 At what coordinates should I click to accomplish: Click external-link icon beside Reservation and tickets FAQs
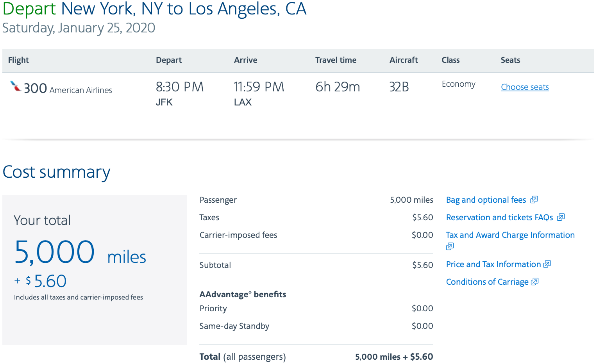pos(561,217)
